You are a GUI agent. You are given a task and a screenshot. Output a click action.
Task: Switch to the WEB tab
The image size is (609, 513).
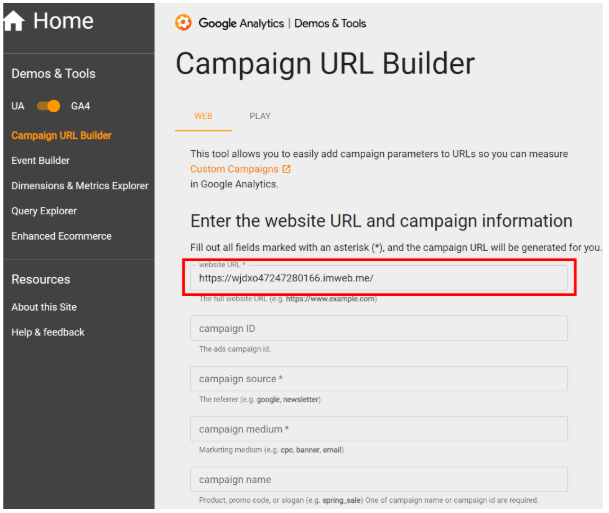203,116
